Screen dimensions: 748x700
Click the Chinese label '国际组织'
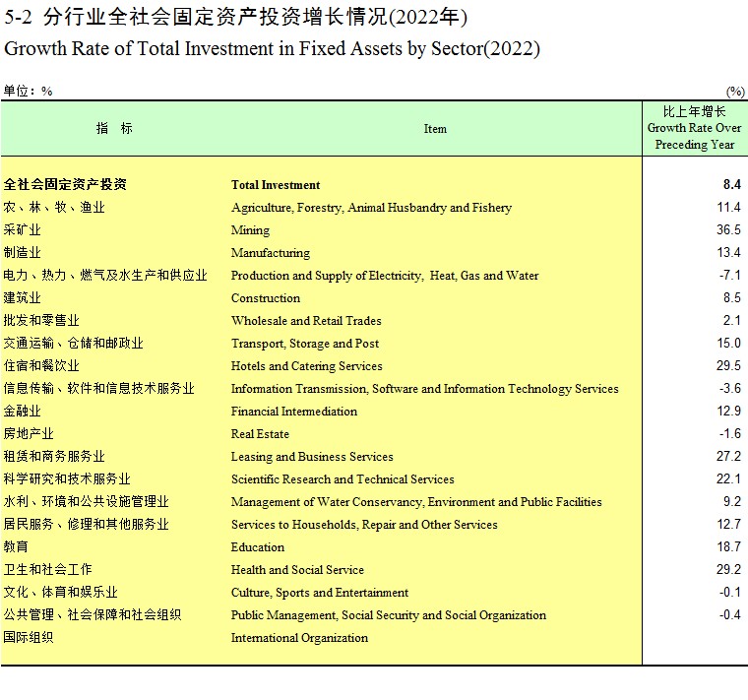(29, 638)
